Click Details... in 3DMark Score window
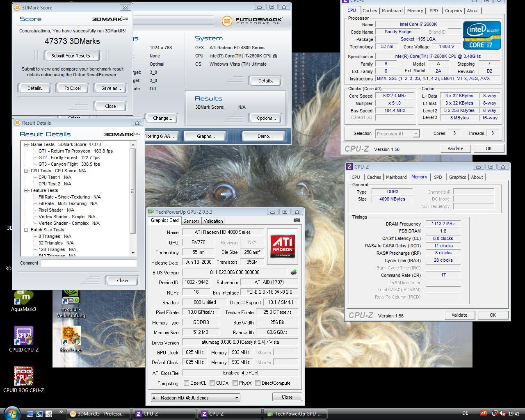The width and height of the screenshot is (525, 420). tap(36, 88)
